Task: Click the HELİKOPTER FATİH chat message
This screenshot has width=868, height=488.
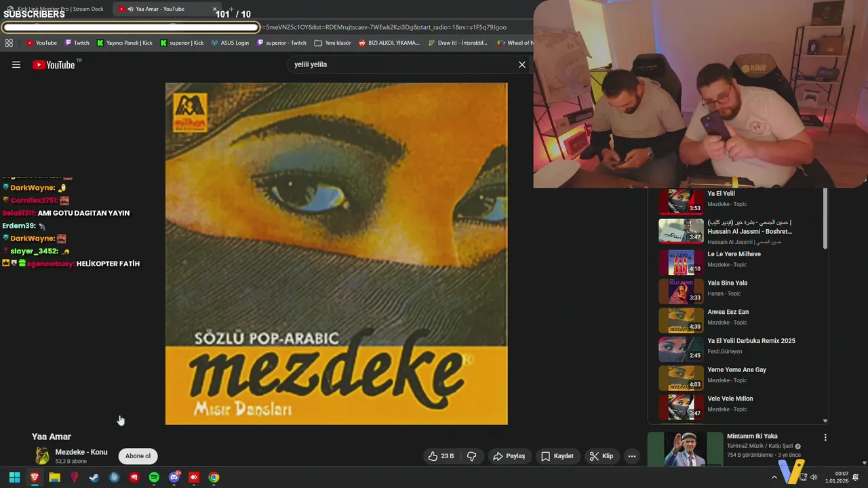Action: 108,264
